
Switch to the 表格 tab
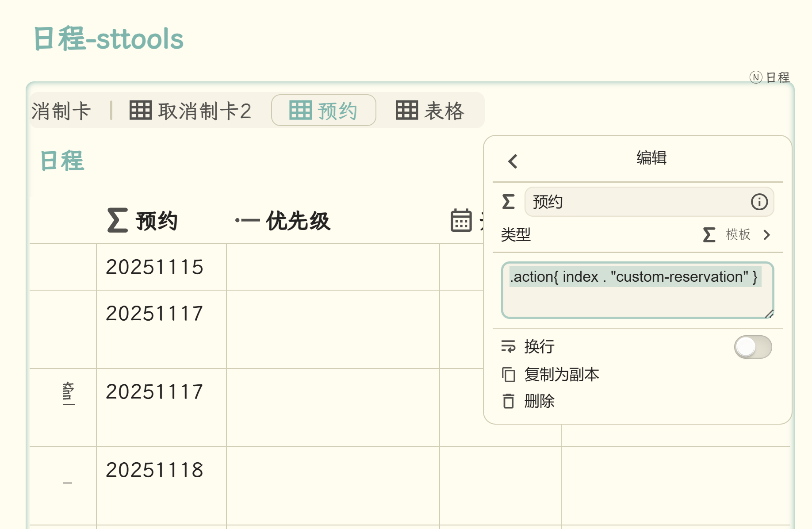430,111
